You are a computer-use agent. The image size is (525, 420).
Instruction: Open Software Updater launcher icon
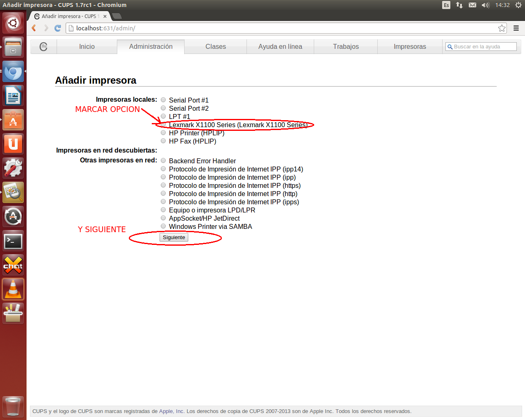[x=13, y=217]
